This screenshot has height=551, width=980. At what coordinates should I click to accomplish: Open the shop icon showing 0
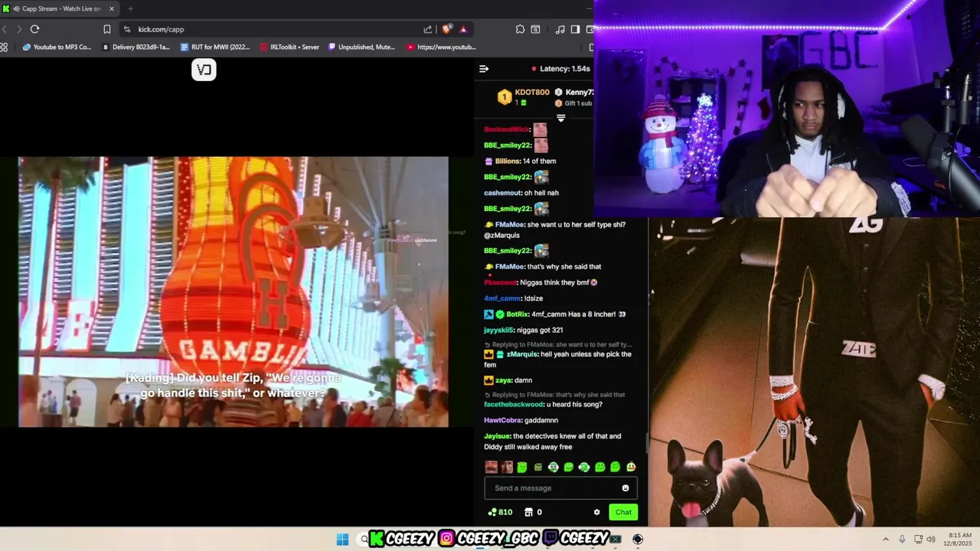click(533, 512)
